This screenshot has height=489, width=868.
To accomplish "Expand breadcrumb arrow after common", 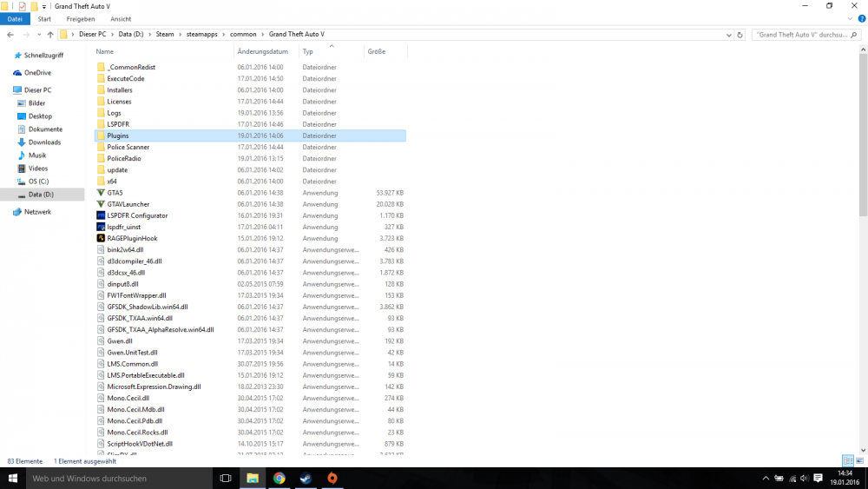I will pyautogui.click(x=262, y=35).
